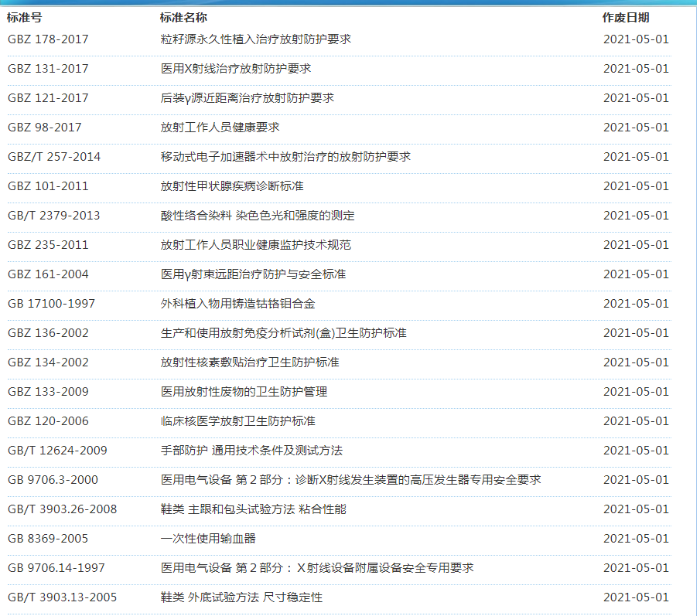Open GBZ 121-2017 standard number

pos(48,98)
